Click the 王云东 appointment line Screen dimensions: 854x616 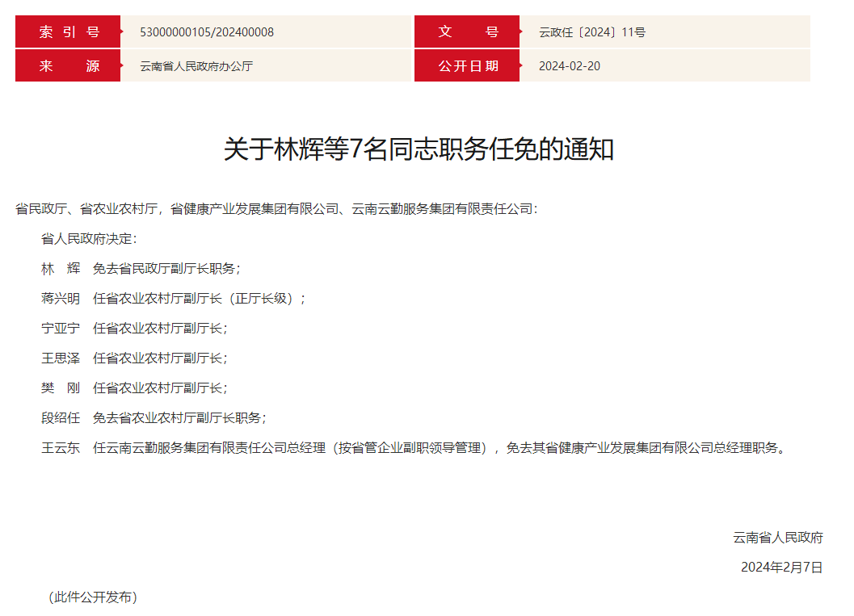pos(414,448)
